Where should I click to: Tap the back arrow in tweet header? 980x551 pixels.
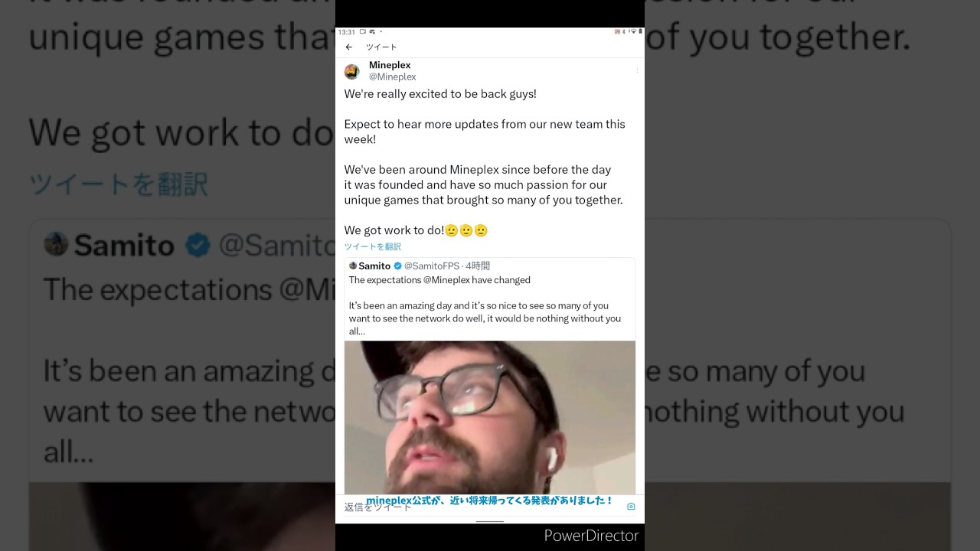[x=349, y=47]
